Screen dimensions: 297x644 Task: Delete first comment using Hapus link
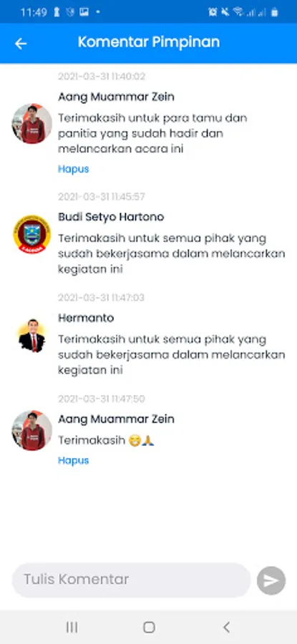click(73, 169)
